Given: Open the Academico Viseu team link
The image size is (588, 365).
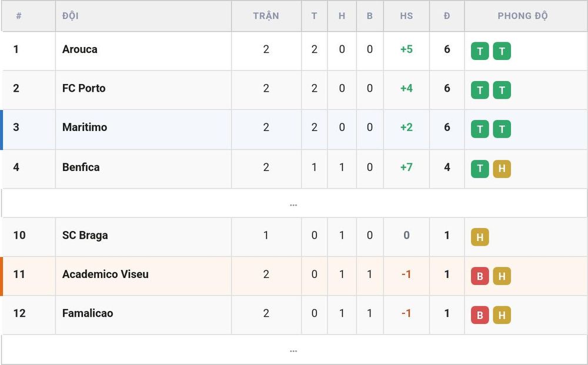Looking at the screenshot, I should pyautogui.click(x=105, y=274).
